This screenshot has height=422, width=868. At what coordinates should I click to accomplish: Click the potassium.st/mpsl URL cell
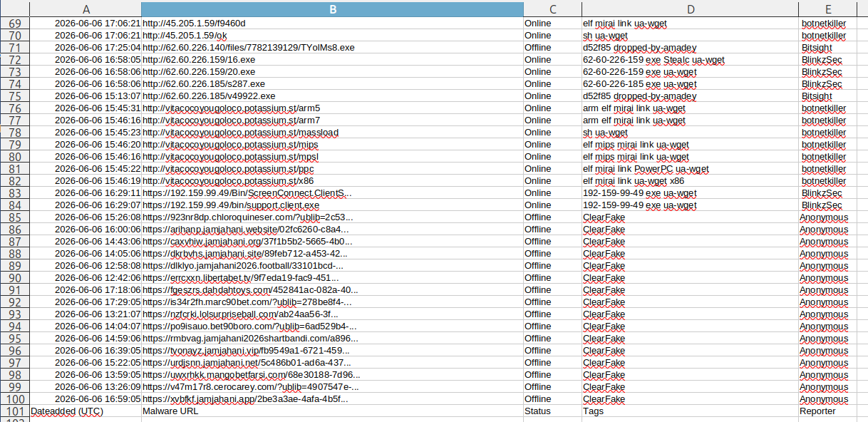tap(332, 157)
